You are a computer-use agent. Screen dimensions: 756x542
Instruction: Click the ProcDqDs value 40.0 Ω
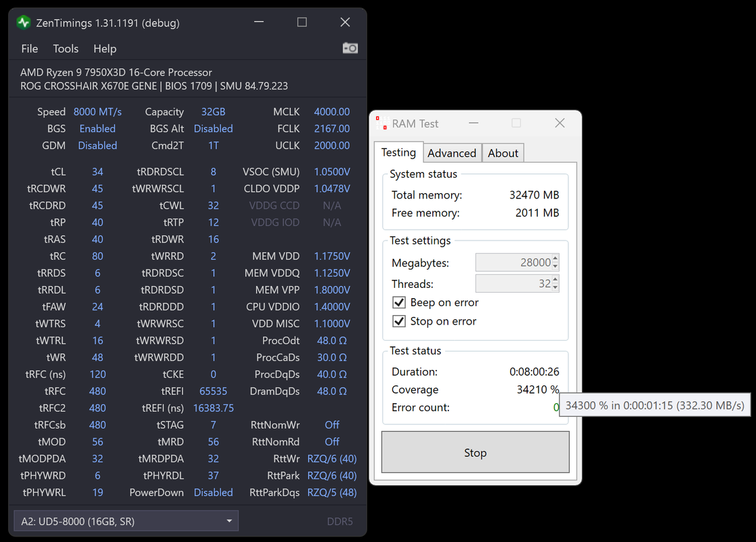pyautogui.click(x=332, y=375)
